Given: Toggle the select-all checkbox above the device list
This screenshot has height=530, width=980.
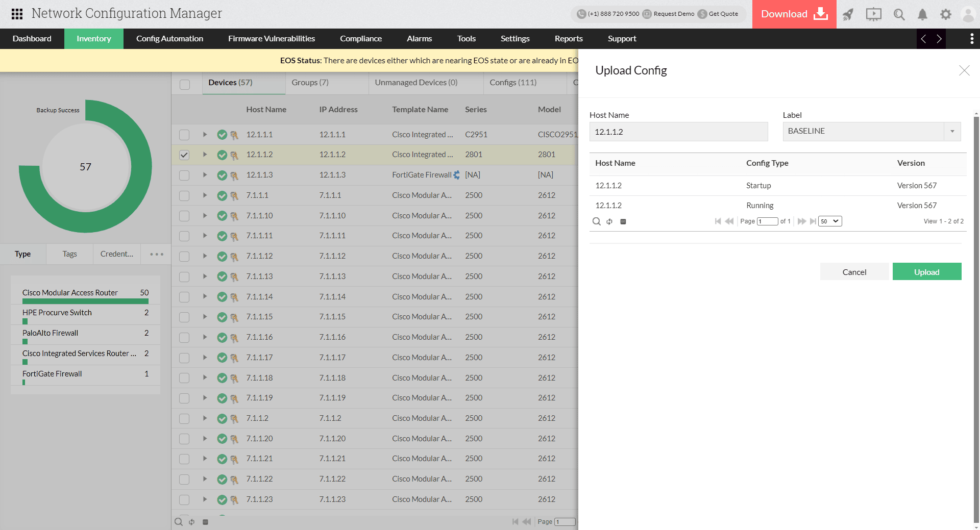Looking at the screenshot, I should pyautogui.click(x=184, y=84).
